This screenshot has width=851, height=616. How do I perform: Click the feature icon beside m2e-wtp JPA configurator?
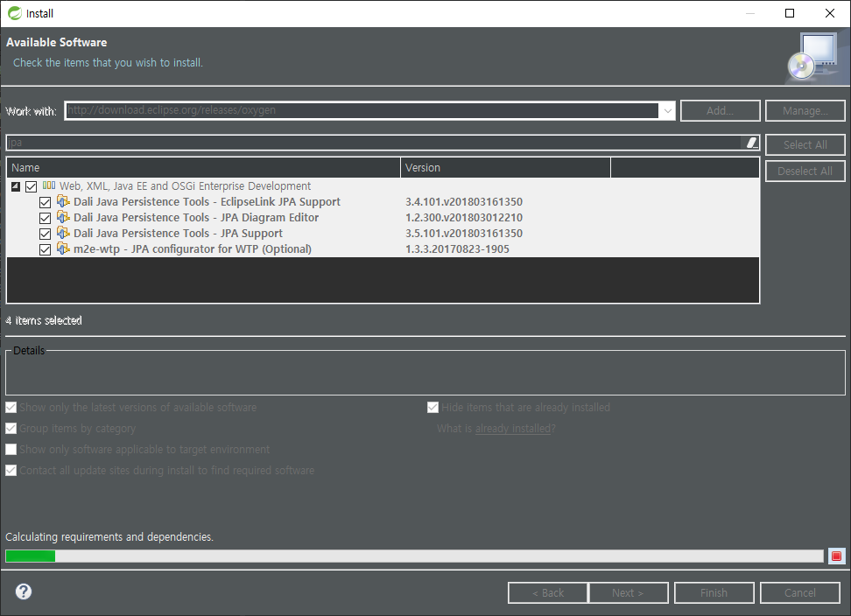pyautogui.click(x=64, y=248)
